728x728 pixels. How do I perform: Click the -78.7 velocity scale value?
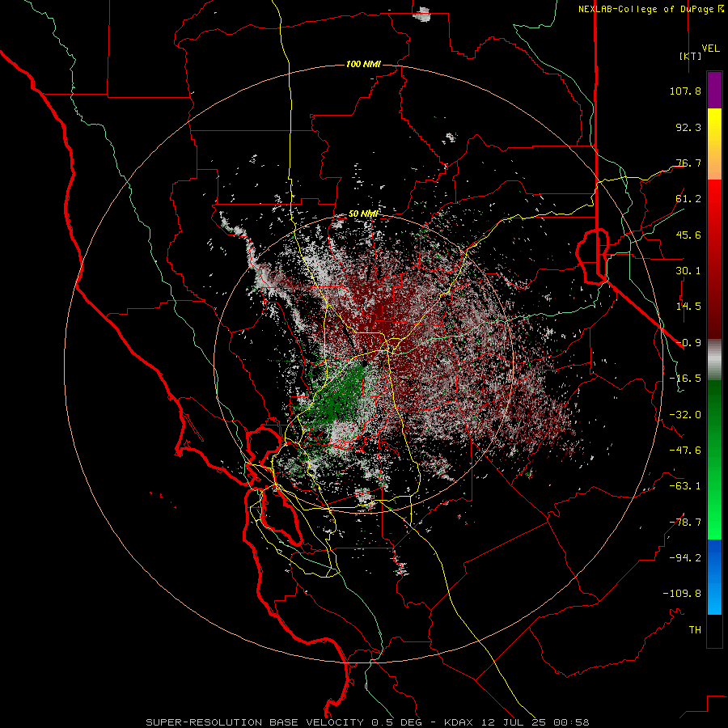point(685,523)
